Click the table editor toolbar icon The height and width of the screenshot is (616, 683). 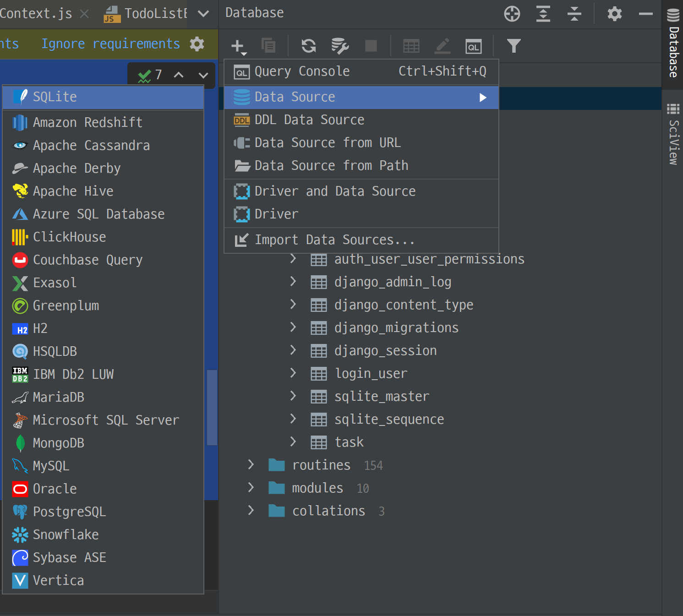coord(411,46)
